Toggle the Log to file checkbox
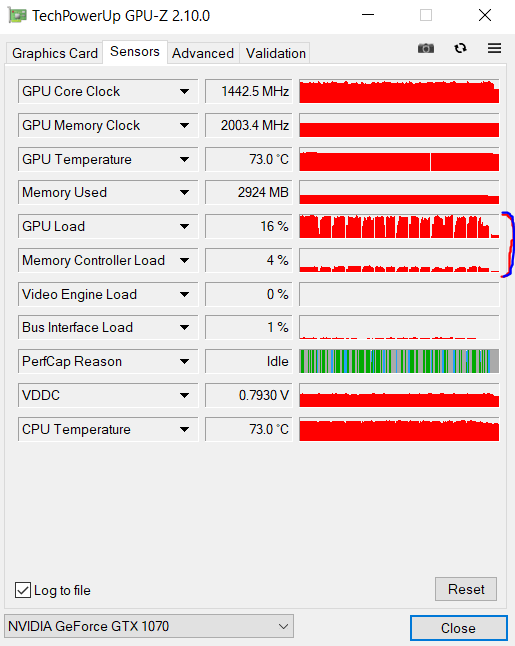515x646 pixels. coord(23,590)
